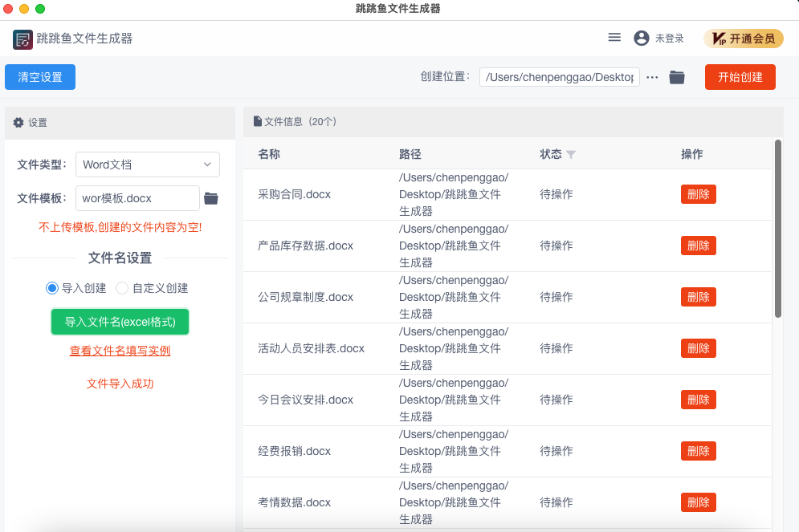Click the green 导入文件名 excel button
This screenshot has height=532, width=799.
(119, 322)
